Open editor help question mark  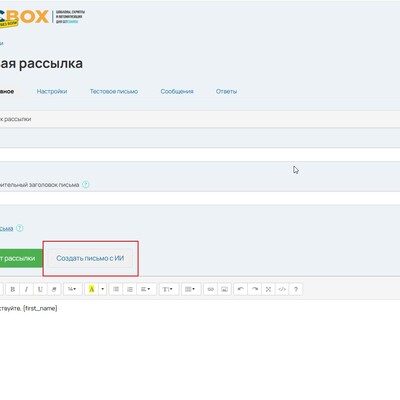[296, 289]
